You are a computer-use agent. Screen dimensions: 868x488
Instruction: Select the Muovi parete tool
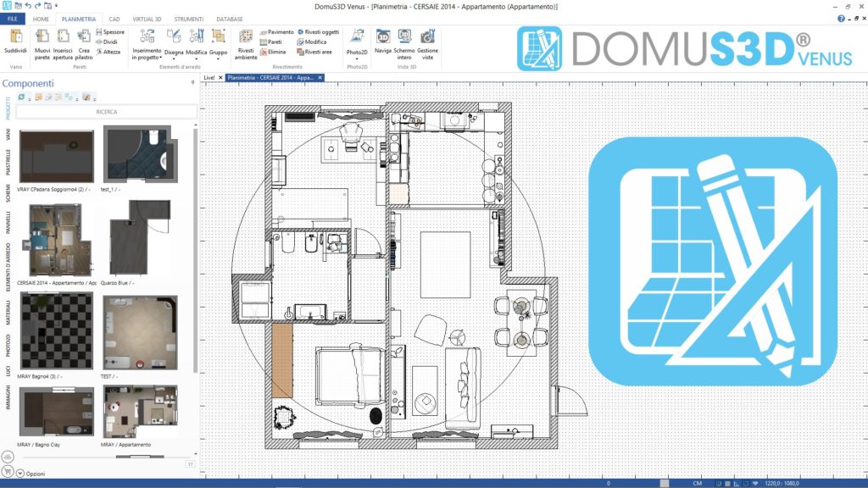[x=42, y=44]
